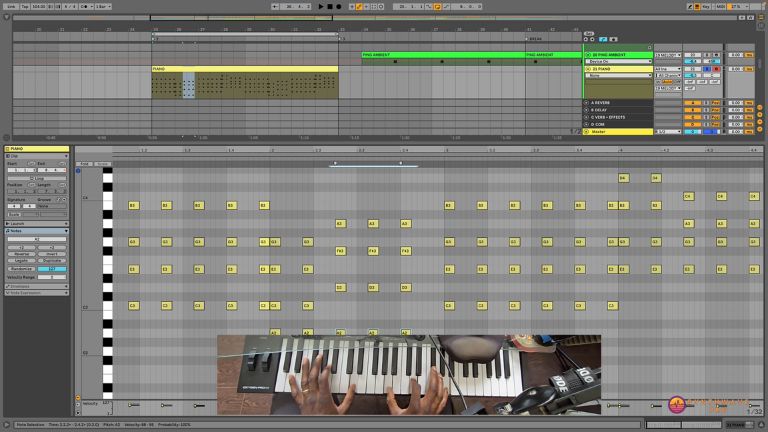Arm the Arrangement Record button in the transport
This screenshot has height=432, width=768.
pos(338,6)
